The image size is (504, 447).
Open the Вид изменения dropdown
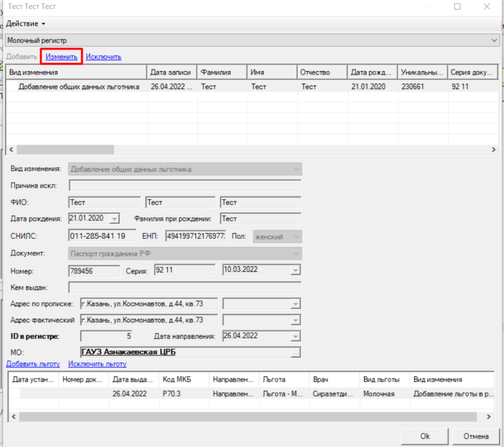(185, 169)
